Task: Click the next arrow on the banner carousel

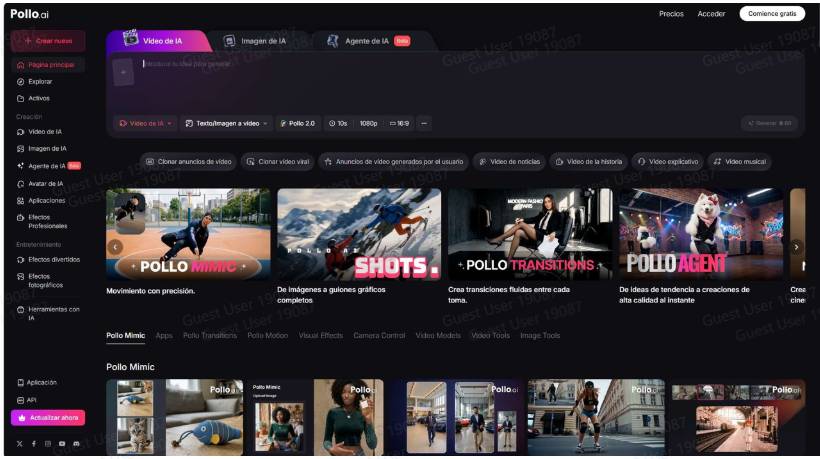Action: (796, 246)
